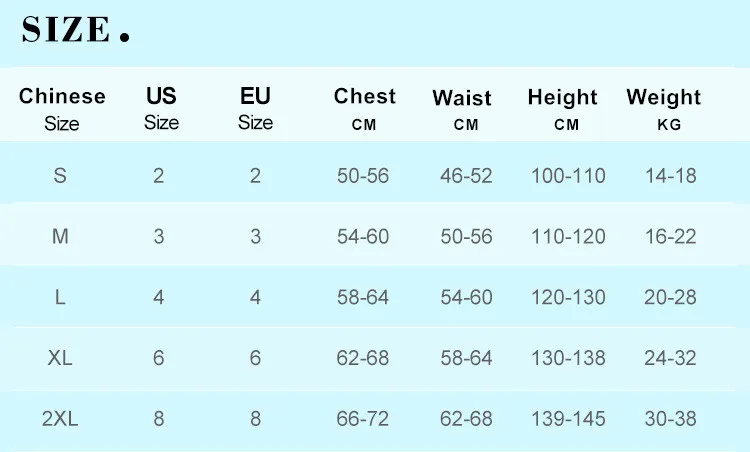Click the Chinese Size column header
This screenshot has height=452, width=750.
tap(62, 109)
